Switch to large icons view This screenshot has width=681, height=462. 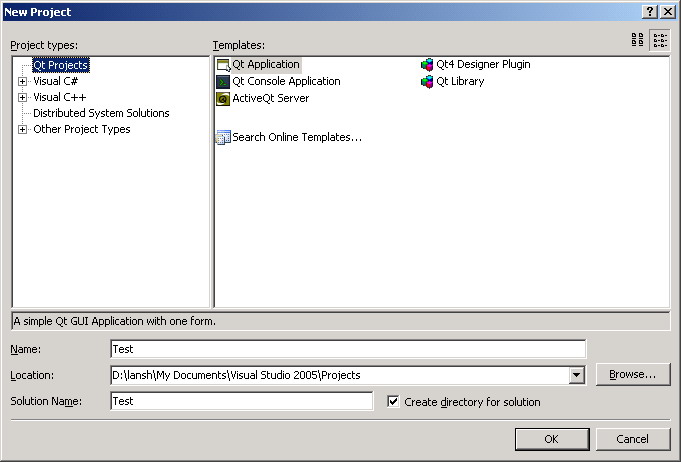(x=637, y=40)
